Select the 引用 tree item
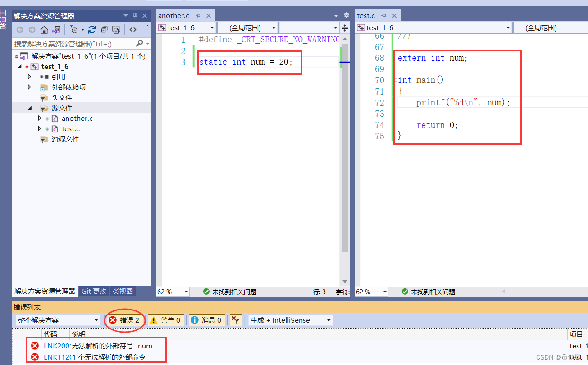Viewport: 588px width, 365px height. (x=58, y=77)
